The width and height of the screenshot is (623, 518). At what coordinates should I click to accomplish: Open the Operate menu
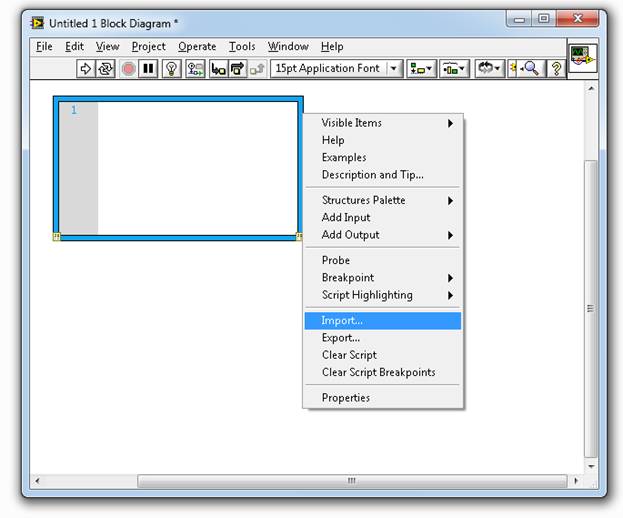click(x=197, y=46)
